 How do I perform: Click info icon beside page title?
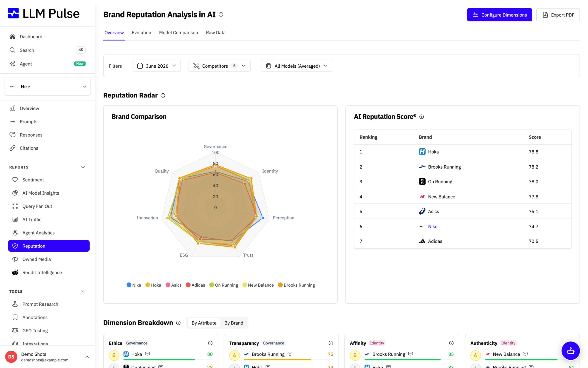(221, 14)
